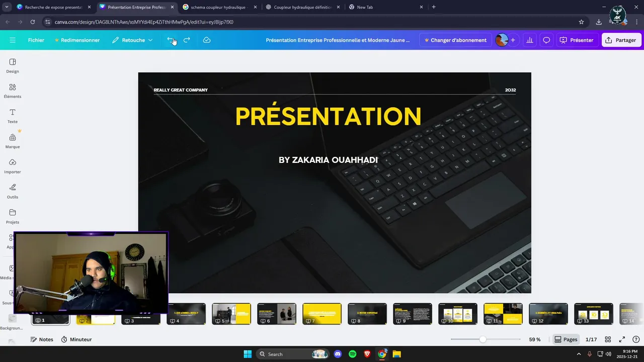Open the Canva hamburger main menu

click(13, 40)
